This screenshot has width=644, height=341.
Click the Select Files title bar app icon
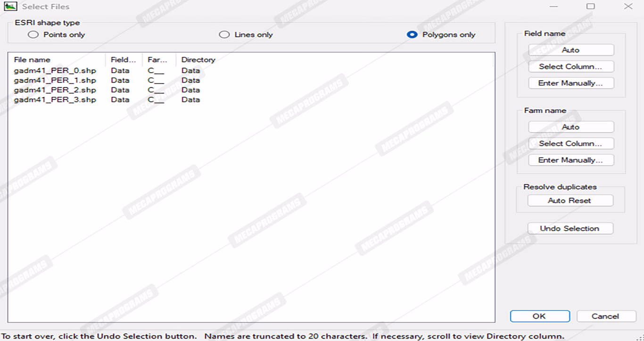coord(10,7)
